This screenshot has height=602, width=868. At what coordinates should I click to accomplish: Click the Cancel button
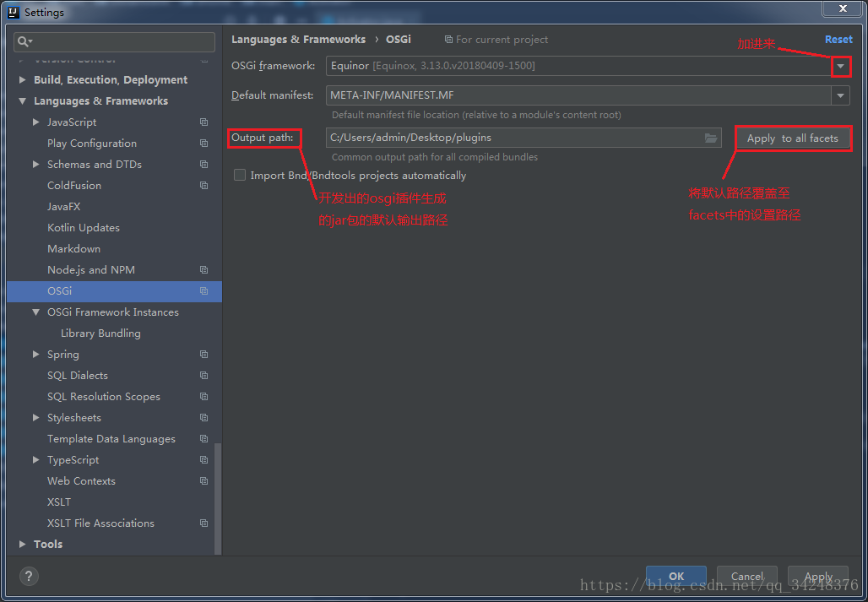tap(746, 576)
